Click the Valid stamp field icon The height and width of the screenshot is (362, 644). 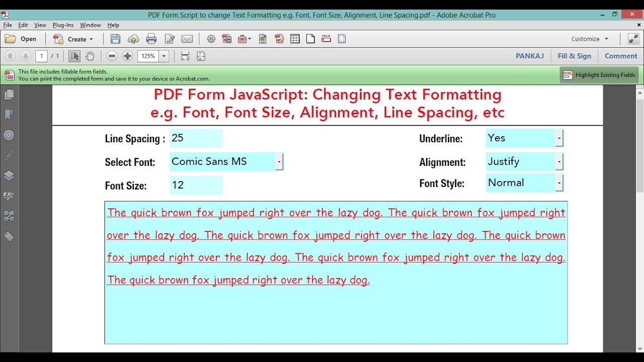coord(326,39)
